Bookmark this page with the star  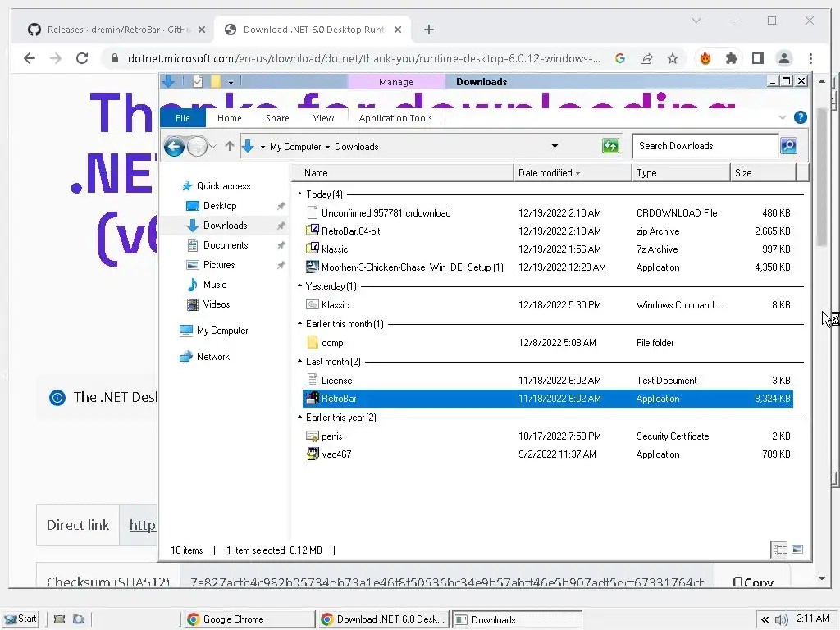[x=673, y=58]
